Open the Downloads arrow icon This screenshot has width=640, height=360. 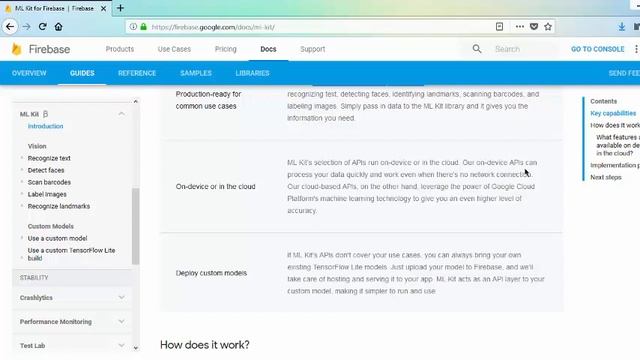(622, 27)
